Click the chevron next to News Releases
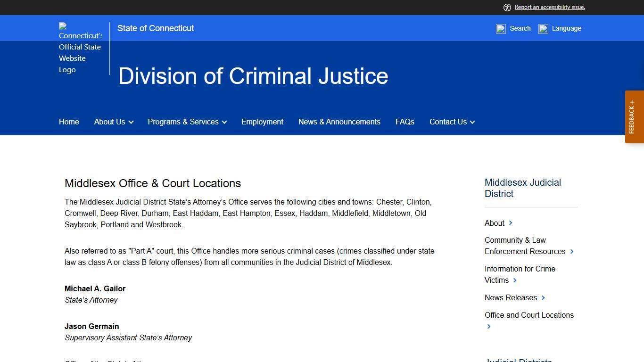The width and height of the screenshot is (644, 362). point(543,298)
